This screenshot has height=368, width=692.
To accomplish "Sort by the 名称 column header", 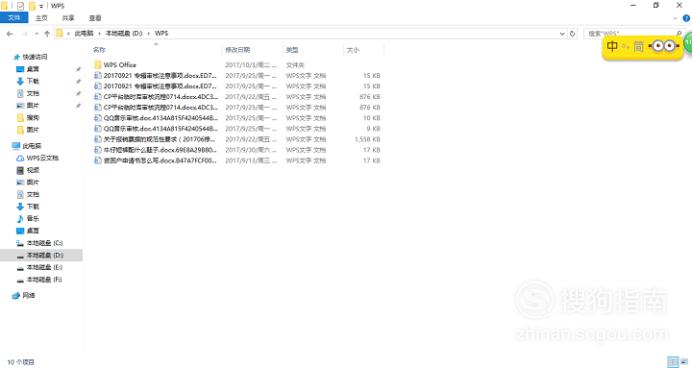I will pos(99,50).
